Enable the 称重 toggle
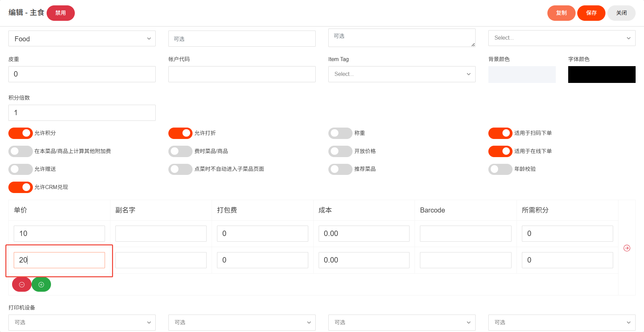644x332 pixels. (340, 133)
